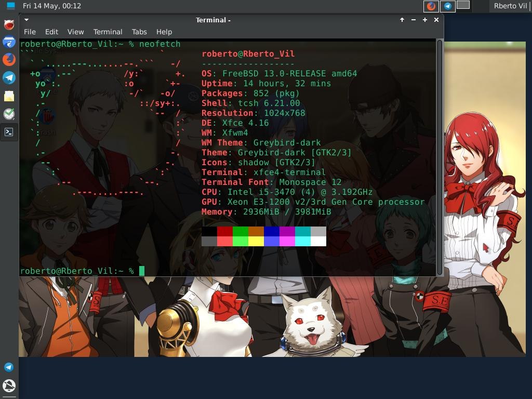
Task: Open the terminal window menu arrow in the title bar
Action: point(26,20)
